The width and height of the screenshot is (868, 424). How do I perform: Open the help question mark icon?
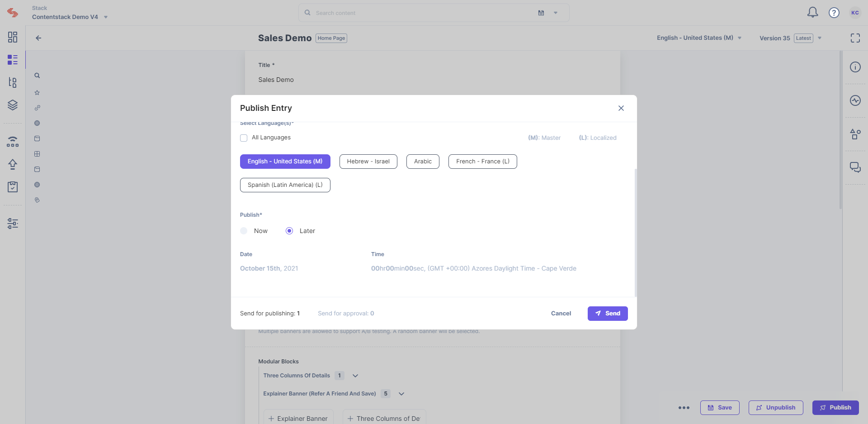coord(834,13)
